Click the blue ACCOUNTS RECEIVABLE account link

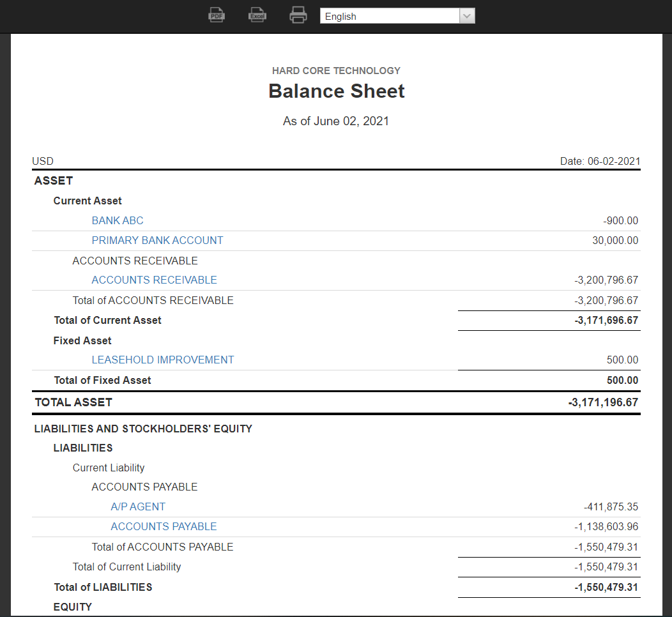coord(154,280)
